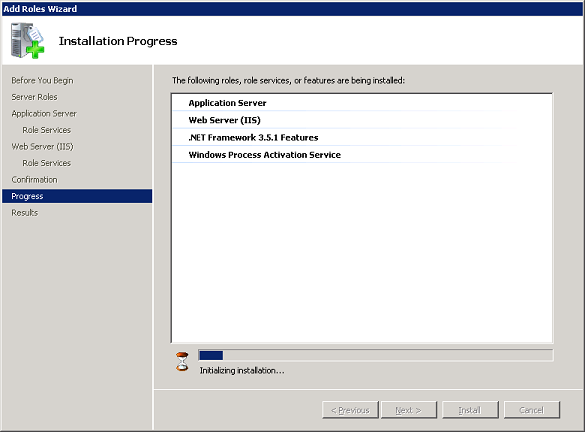Click the installation progress bar
Screen dimensions: 585x432
pyautogui.click(x=375, y=355)
